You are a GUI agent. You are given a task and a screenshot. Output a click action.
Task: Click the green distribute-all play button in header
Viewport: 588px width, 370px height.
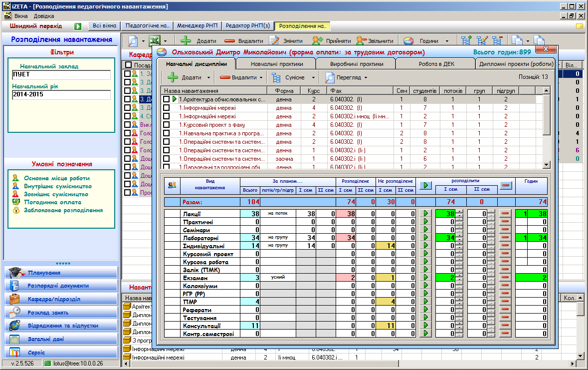point(425,185)
